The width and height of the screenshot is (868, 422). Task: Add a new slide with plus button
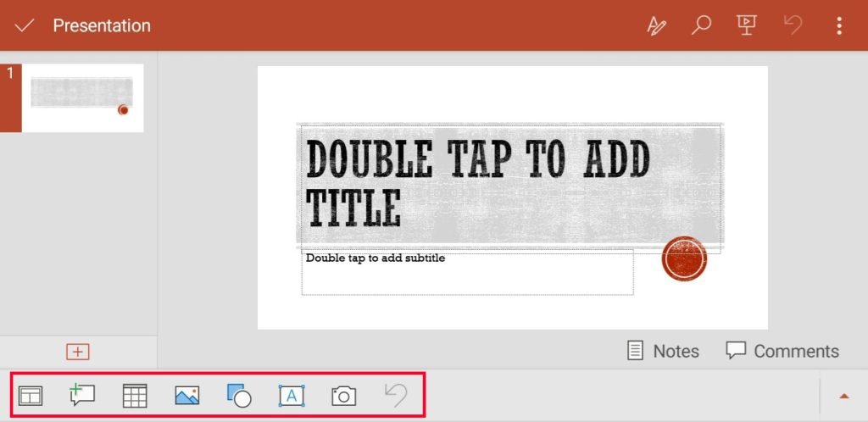[x=78, y=352]
